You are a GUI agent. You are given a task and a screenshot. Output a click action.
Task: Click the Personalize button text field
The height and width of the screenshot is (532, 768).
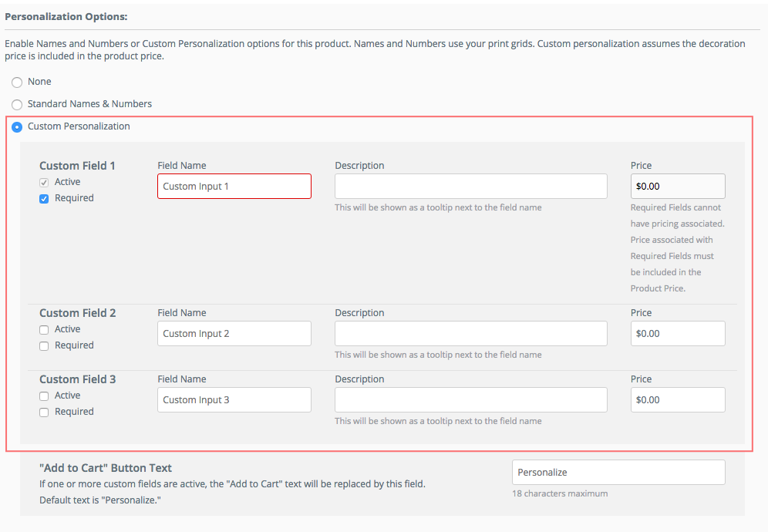tap(618, 472)
